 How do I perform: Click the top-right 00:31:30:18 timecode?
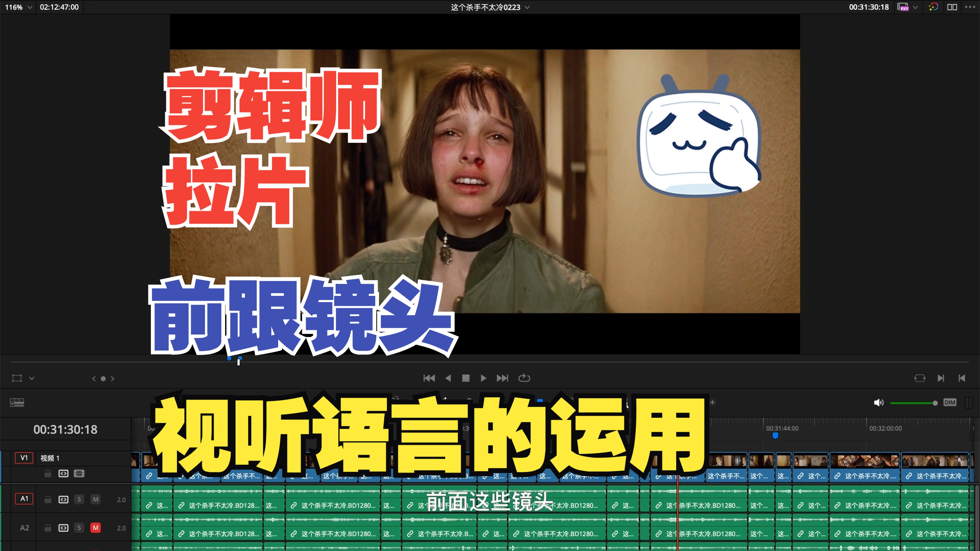869,7
